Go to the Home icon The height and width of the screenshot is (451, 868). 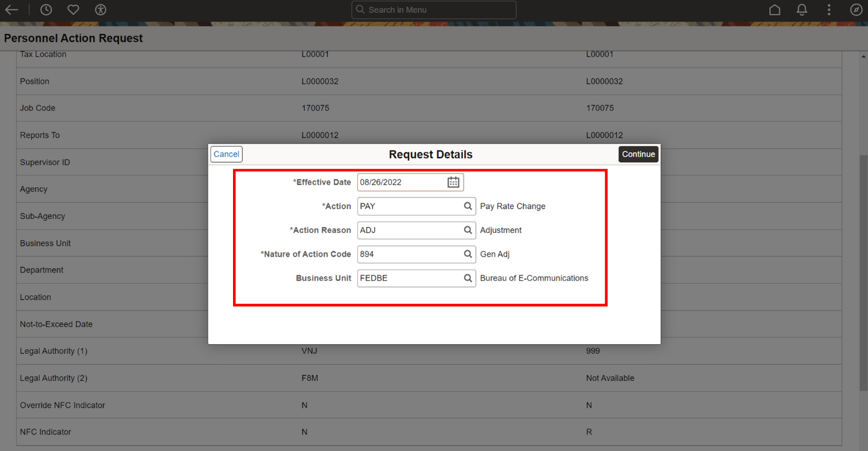775,10
